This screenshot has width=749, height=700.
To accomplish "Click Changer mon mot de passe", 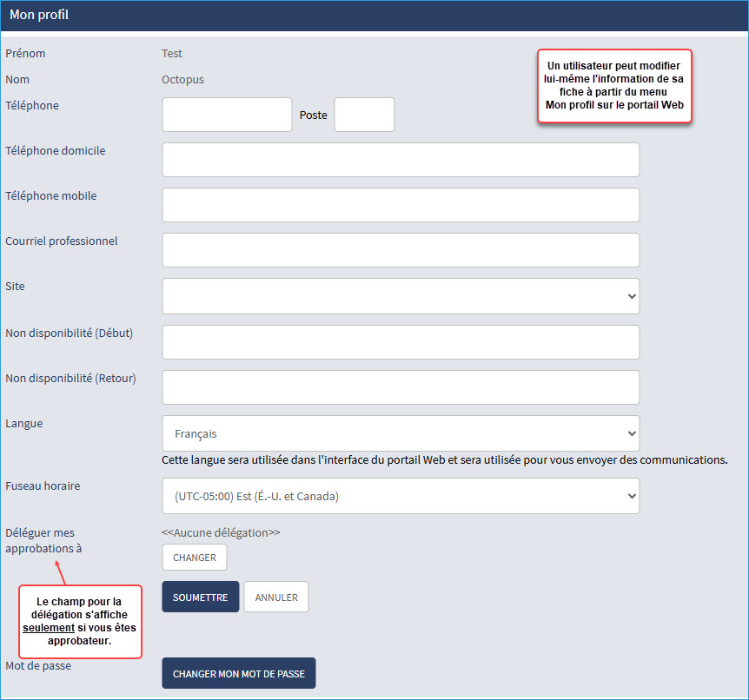I will coord(239,673).
